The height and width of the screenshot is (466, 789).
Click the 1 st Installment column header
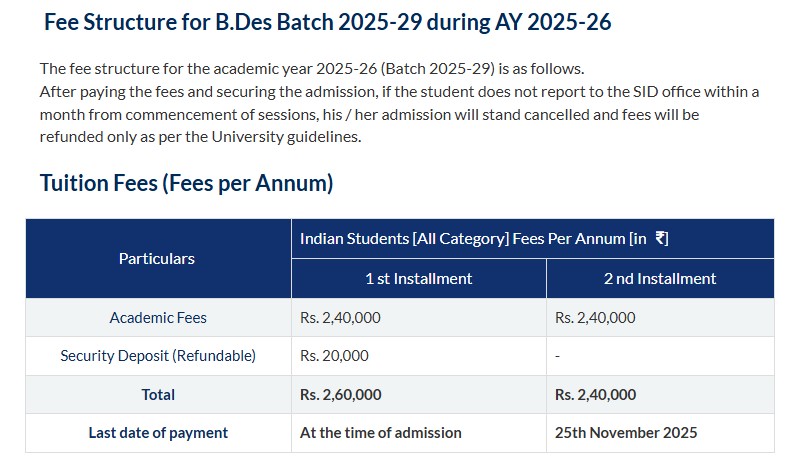[x=418, y=278]
